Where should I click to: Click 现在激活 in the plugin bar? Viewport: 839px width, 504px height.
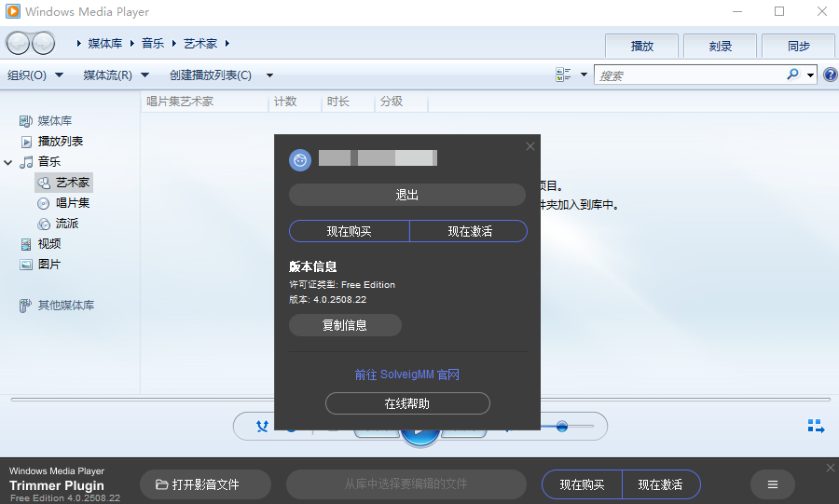click(661, 484)
